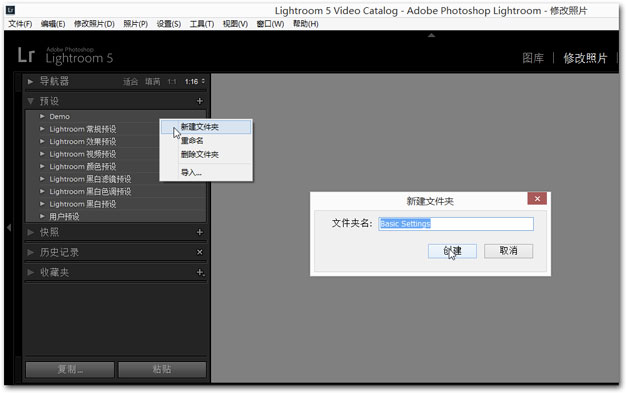
Task: Expand the 快照 panel
Action: pyautogui.click(x=30, y=232)
